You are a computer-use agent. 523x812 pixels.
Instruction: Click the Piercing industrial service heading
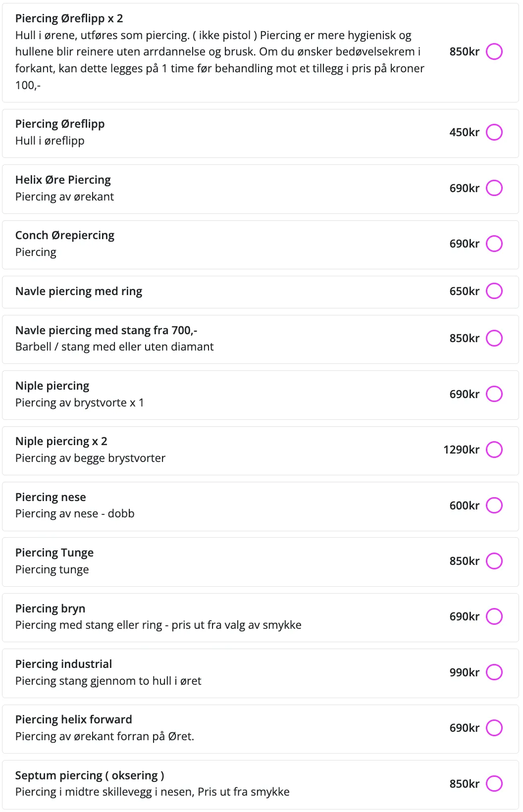[63, 664]
